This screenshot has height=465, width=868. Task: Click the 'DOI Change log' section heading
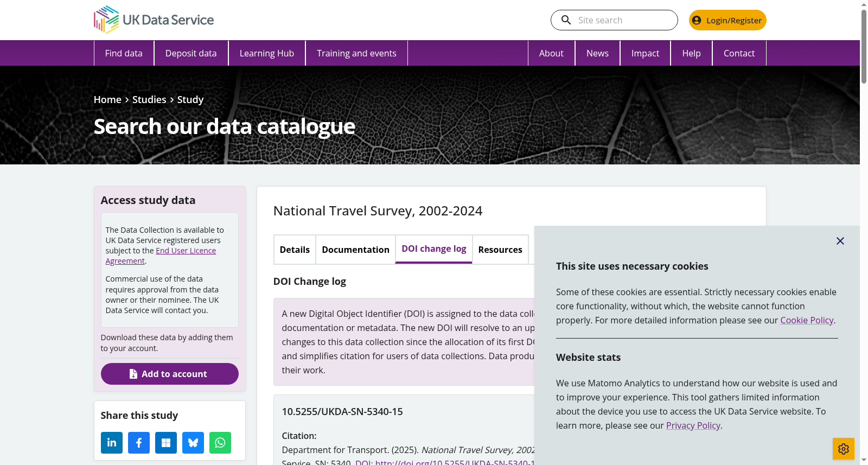click(310, 281)
